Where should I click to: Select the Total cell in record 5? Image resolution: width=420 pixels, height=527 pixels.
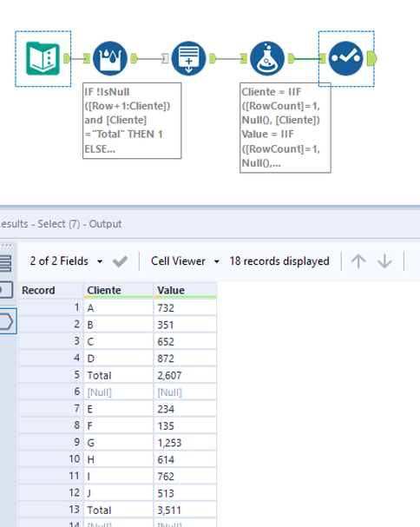click(x=118, y=375)
